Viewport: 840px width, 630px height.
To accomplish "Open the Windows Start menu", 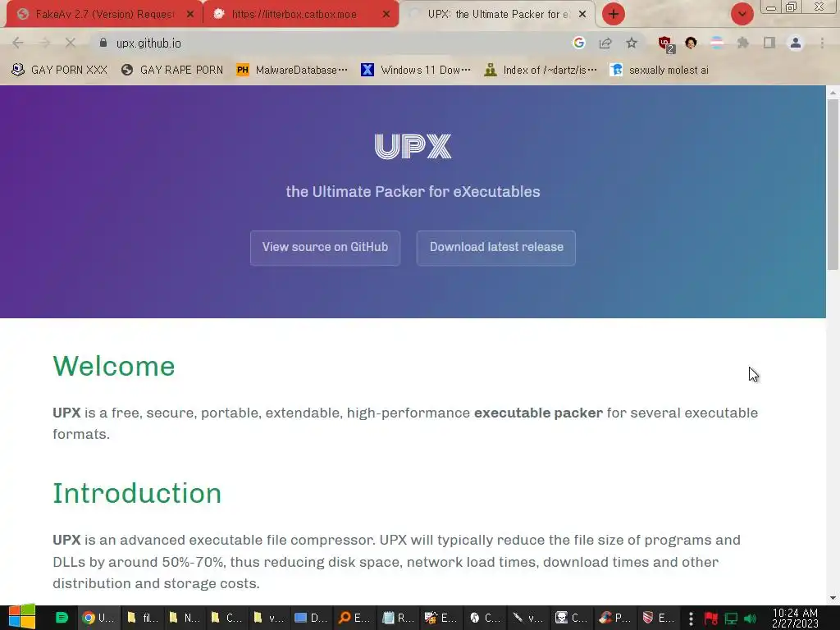I will point(21,618).
